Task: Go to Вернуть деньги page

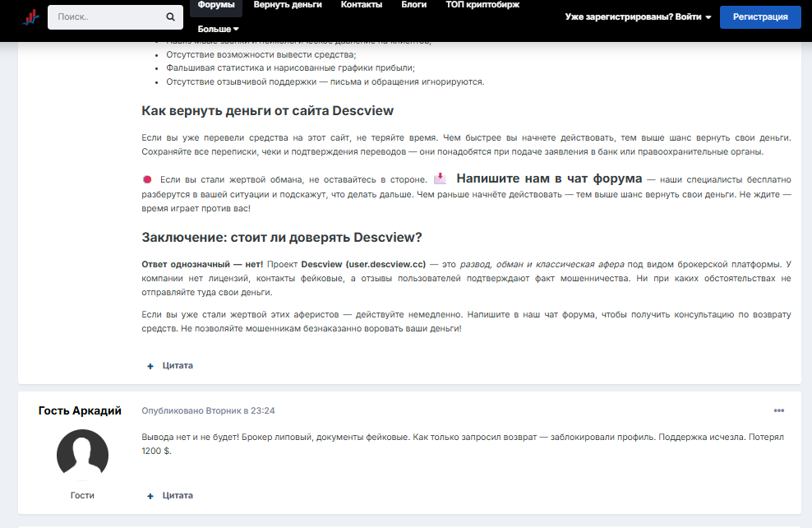Action: coord(288,5)
